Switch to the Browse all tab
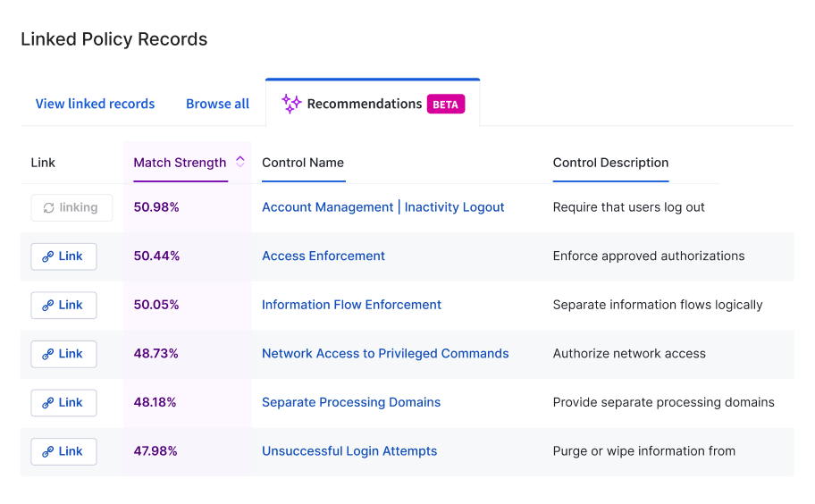Screen dimensions: 815x504 point(218,104)
